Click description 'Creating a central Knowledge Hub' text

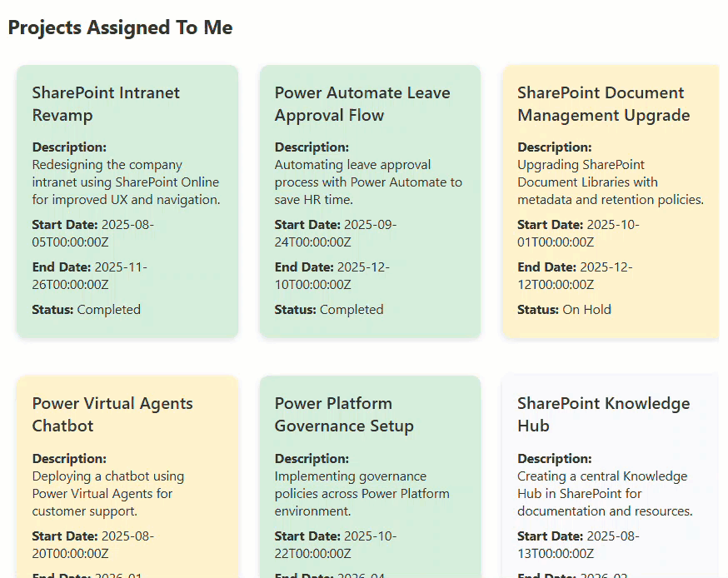[x=605, y=494]
